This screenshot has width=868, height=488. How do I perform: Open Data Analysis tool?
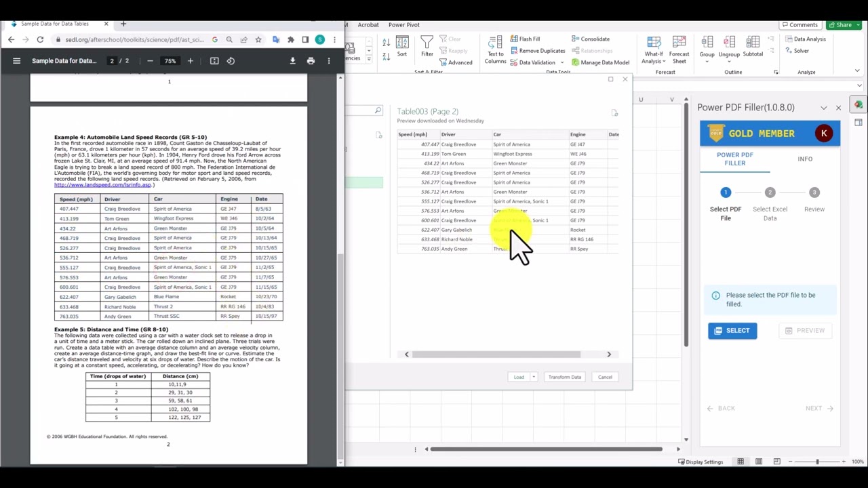click(x=805, y=39)
